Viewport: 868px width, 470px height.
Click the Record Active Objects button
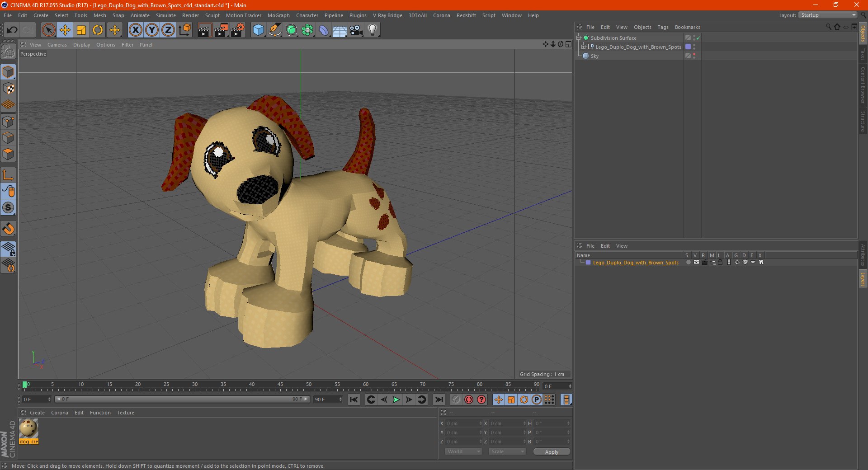[456, 399]
